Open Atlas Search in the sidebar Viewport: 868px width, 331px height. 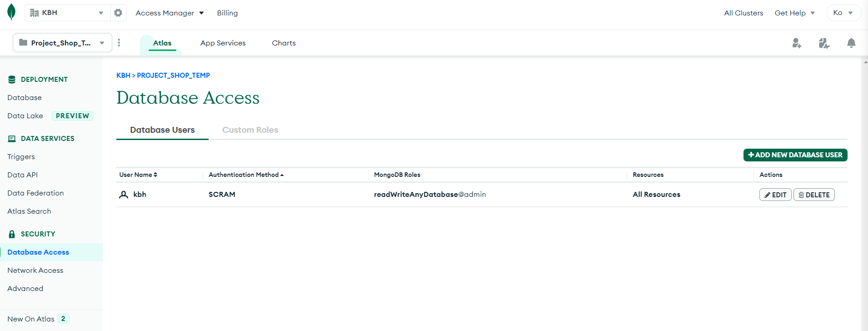(x=29, y=211)
